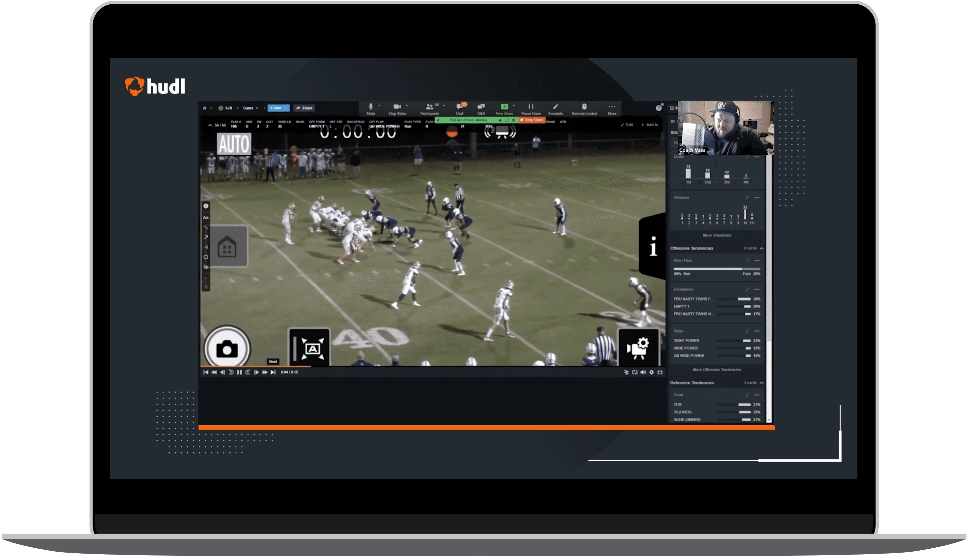The width and height of the screenshot is (980, 556).
Task: Collapse the play data row chevron
Action: coord(210,125)
